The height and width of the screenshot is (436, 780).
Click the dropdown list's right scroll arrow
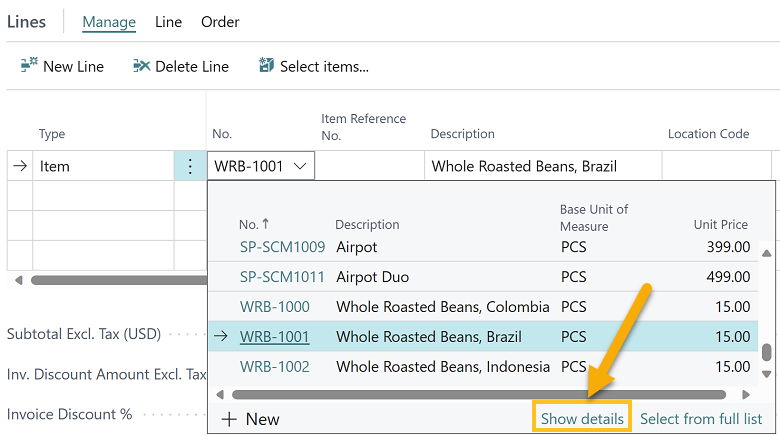point(745,395)
